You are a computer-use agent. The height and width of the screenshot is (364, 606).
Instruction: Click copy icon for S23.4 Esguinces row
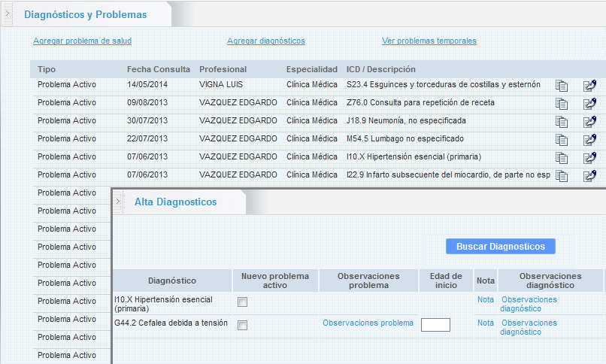tap(561, 86)
